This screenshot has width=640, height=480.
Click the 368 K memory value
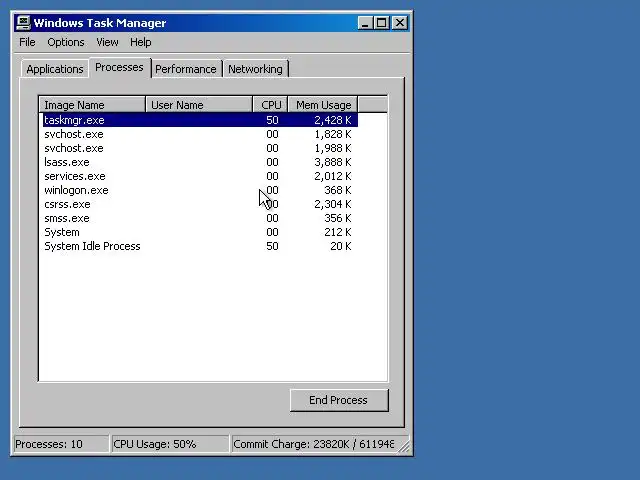pyautogui.click(x=338, y=190)
